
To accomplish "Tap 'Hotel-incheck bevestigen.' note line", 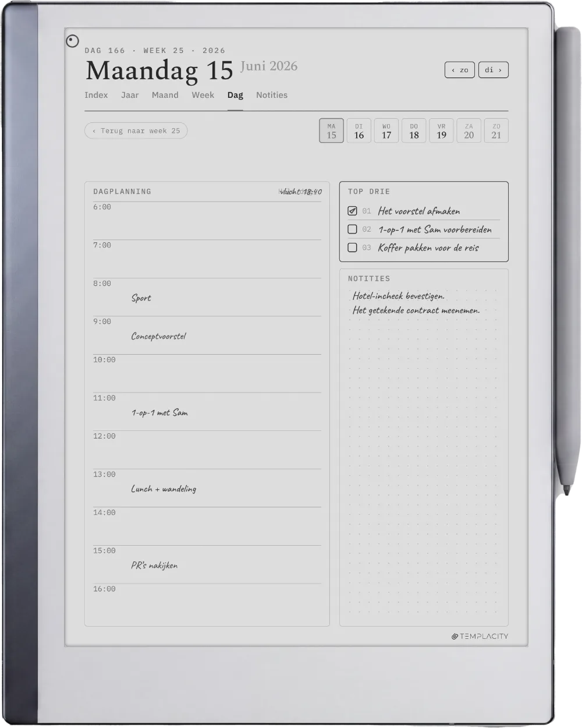I will point(398,296).
